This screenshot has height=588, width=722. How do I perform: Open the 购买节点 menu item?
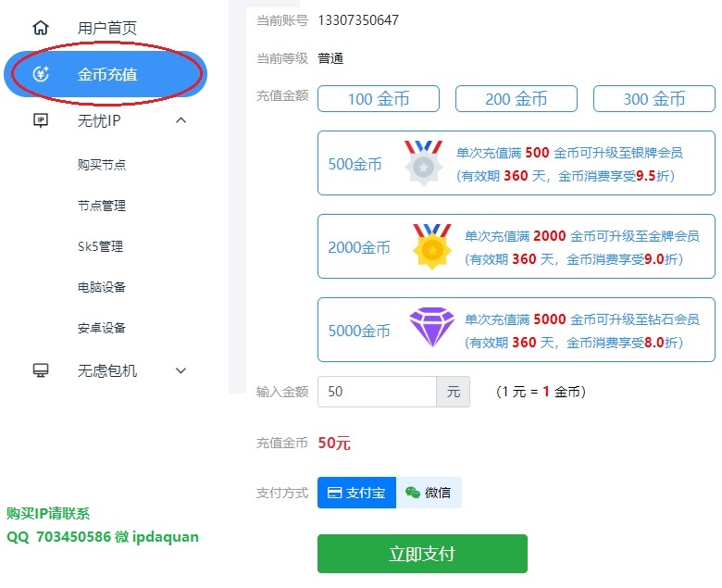tap(102, 165)
